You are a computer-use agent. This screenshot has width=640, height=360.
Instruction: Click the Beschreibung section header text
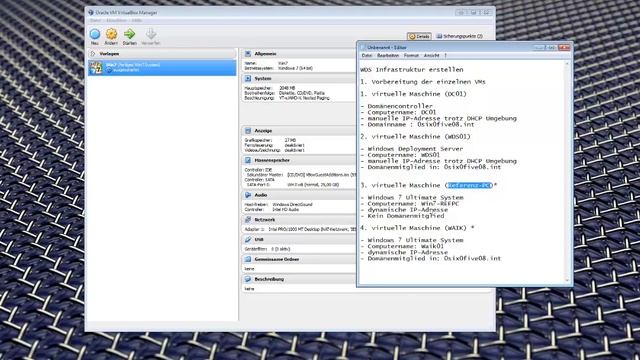pyautogui.click(x=269, y=279)
